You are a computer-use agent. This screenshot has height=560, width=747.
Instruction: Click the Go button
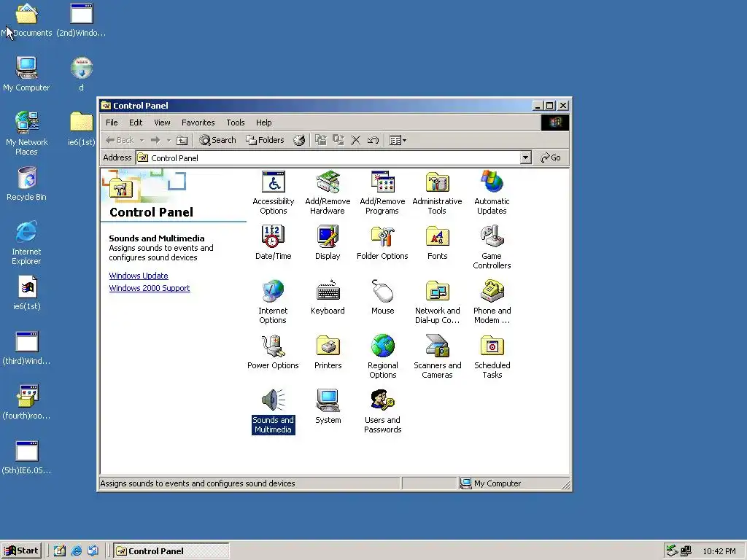click(551, 157)
